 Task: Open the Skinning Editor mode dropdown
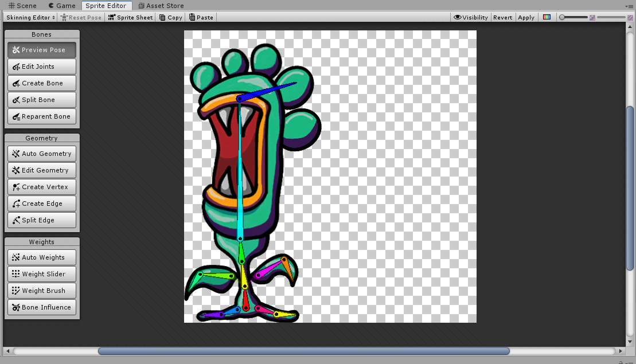pyautogui.click(x=30, y=17)
